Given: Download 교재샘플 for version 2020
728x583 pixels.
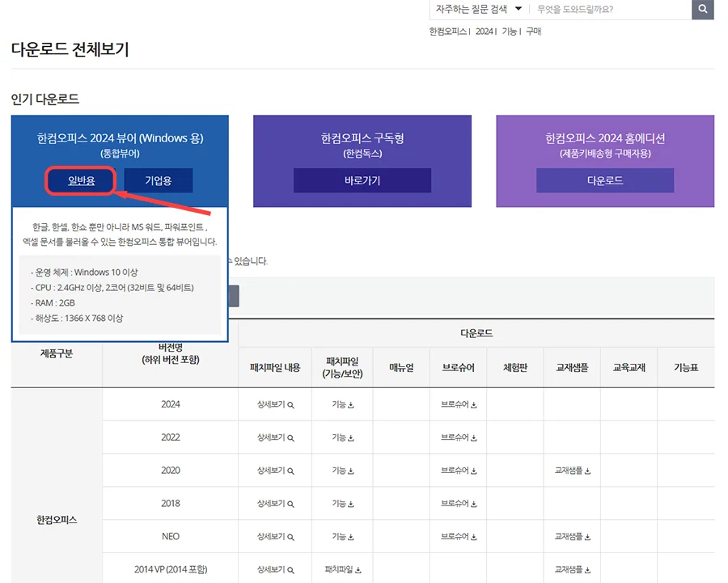Looking at the screenshot, I should (573, 471).
